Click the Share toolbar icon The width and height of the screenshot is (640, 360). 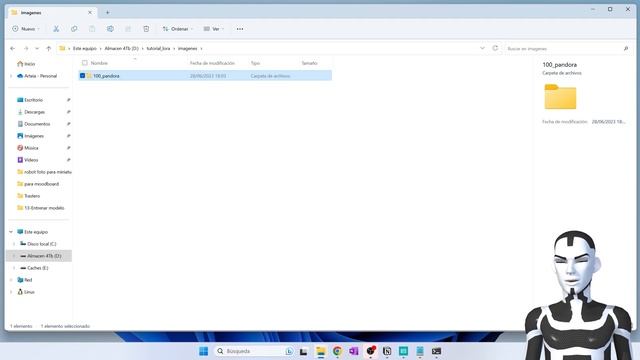(128, 29)
